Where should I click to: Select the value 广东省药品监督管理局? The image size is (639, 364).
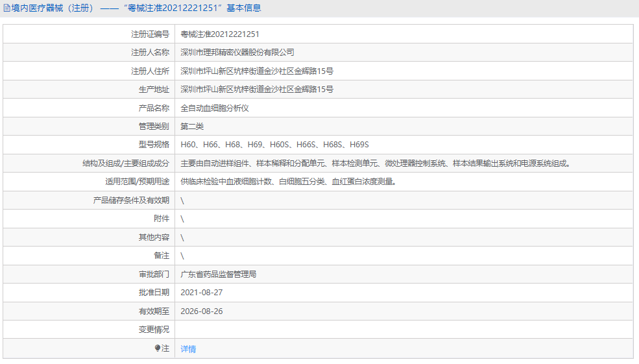219,274
